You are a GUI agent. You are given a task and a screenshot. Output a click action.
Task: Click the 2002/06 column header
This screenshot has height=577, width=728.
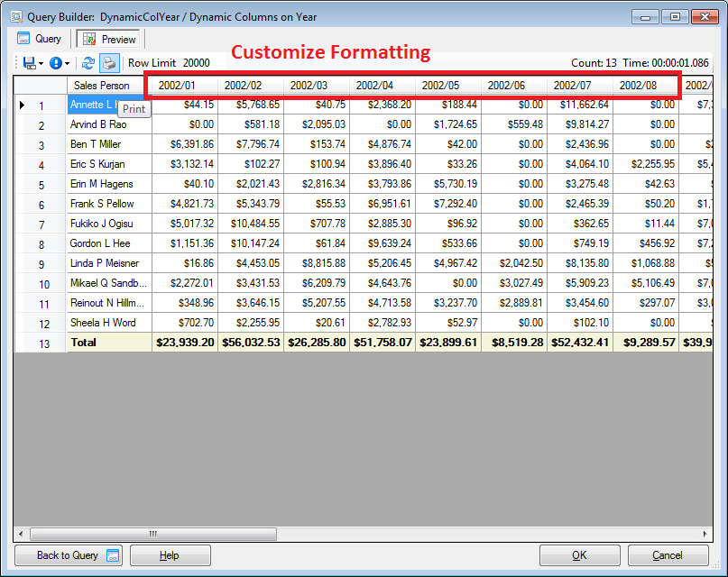click(514, 86)
